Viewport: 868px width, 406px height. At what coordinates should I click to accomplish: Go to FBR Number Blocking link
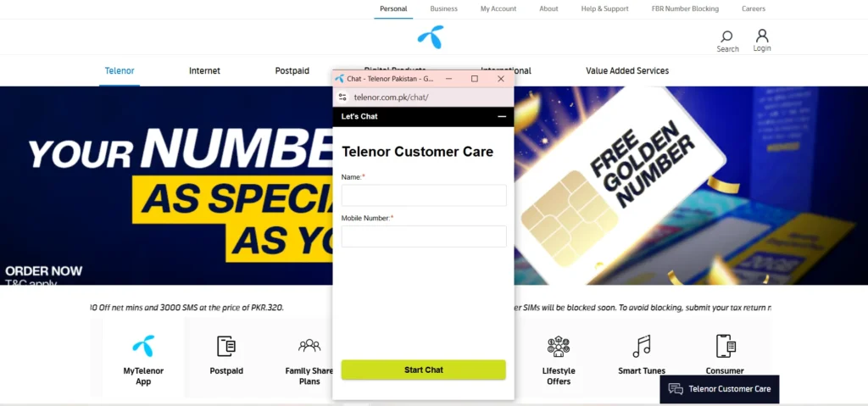[x=685, y=8]
